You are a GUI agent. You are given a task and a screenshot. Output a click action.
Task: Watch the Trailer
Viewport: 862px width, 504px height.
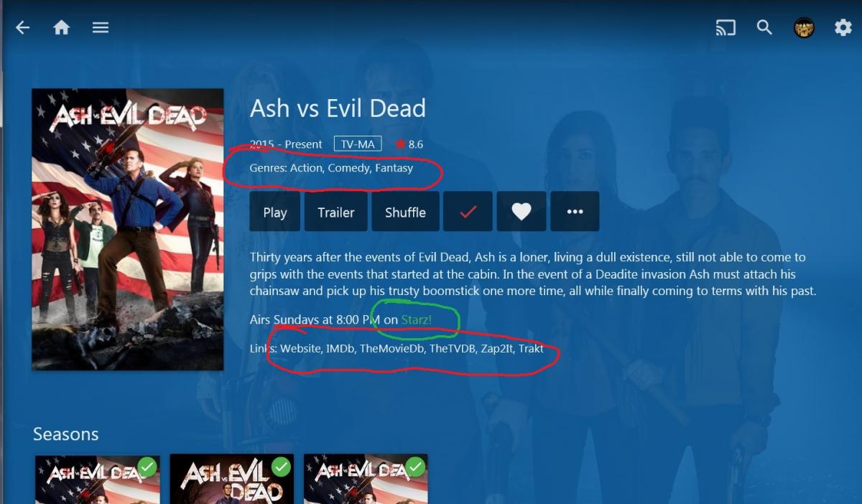[x=336, y=212]
